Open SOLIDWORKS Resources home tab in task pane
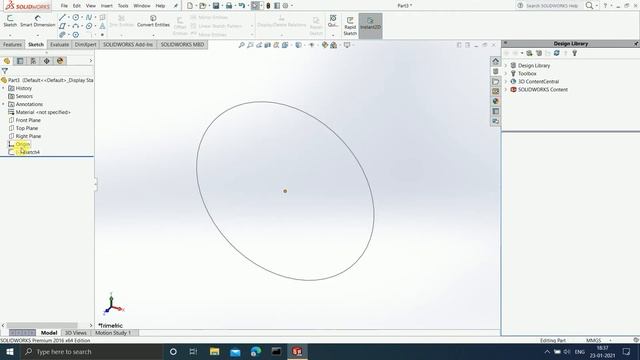640x360 pixels. pos(496,61)
